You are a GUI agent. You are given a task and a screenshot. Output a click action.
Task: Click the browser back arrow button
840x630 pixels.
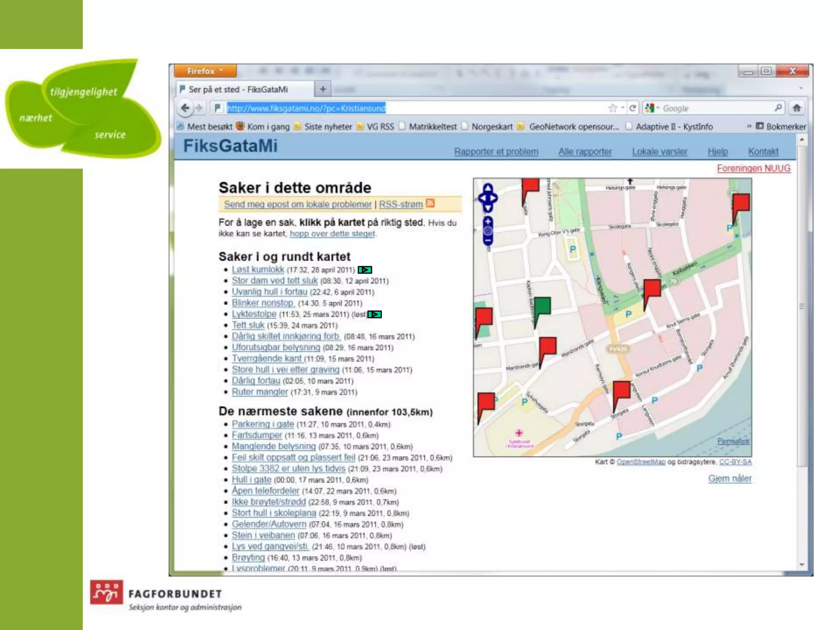[x=185, y=108]
